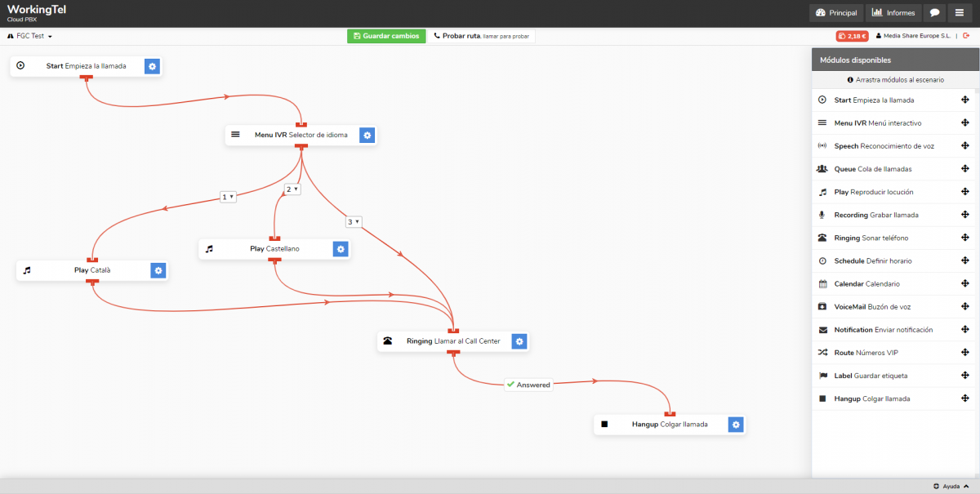Click gear icon on Play Castellano node
The width and height of the screenshot is (980, 494).
pyautogui.click(x=341, y=249)
